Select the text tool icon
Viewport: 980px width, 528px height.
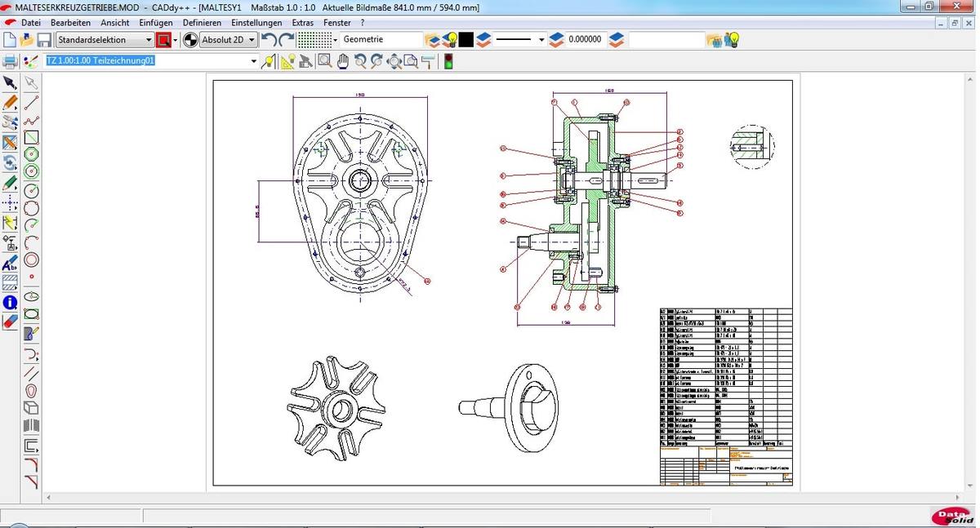click(10, 263)
